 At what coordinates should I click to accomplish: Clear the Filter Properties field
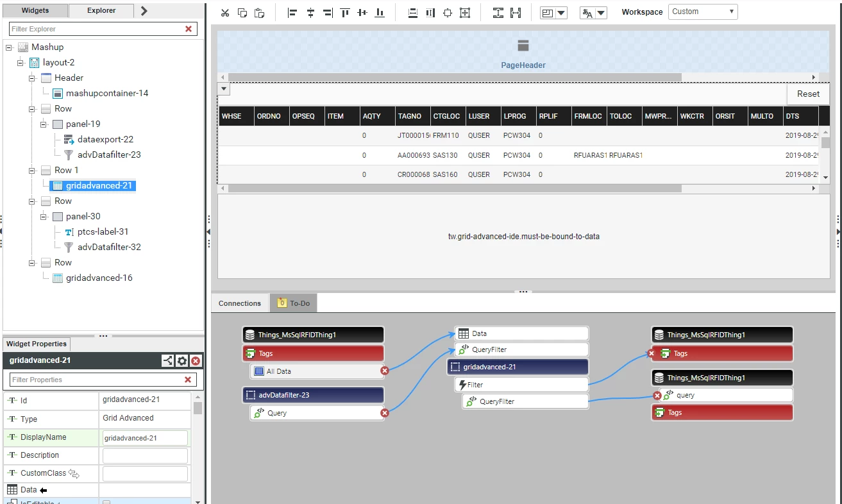[188, 380]
